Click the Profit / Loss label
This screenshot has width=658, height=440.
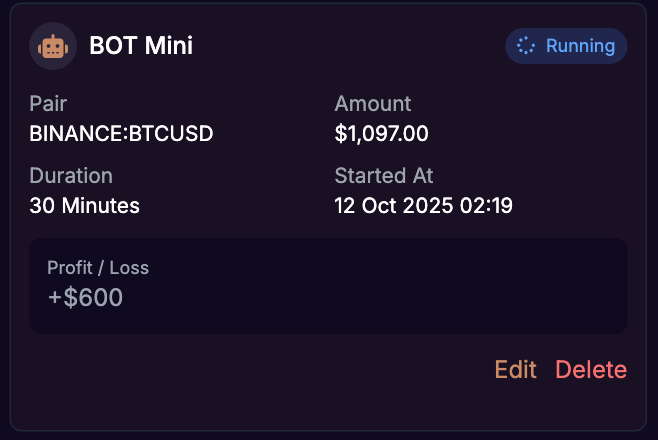click(x=98, y=268)
